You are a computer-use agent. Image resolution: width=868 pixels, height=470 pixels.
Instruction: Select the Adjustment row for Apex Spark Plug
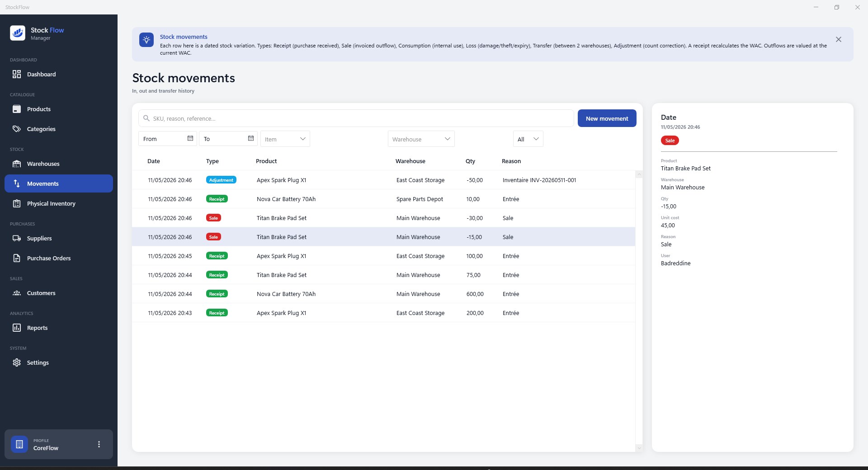pyautogui.click(x=383, y=180)
